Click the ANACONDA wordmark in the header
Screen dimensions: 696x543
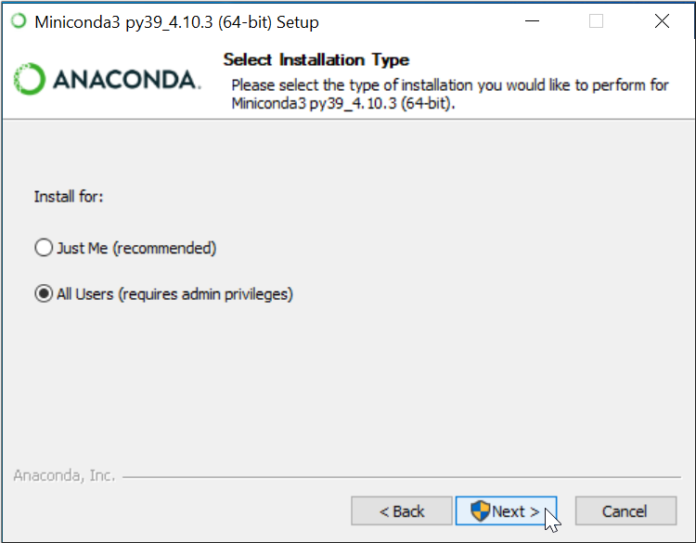coord(125,80)
